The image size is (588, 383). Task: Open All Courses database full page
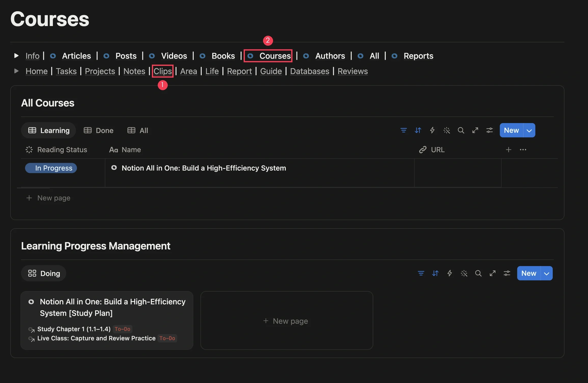475,130
